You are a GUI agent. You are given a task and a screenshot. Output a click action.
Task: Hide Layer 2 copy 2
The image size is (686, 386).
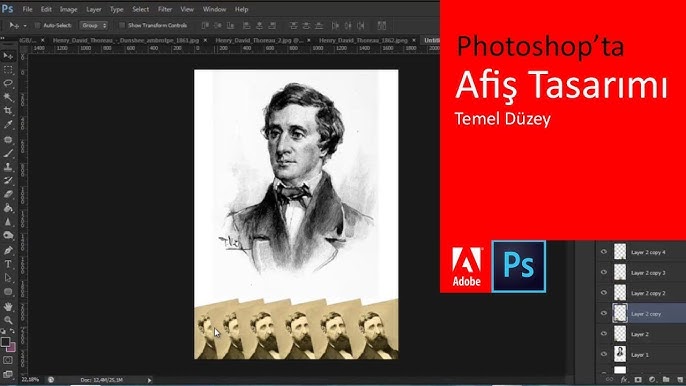(604, 293)
